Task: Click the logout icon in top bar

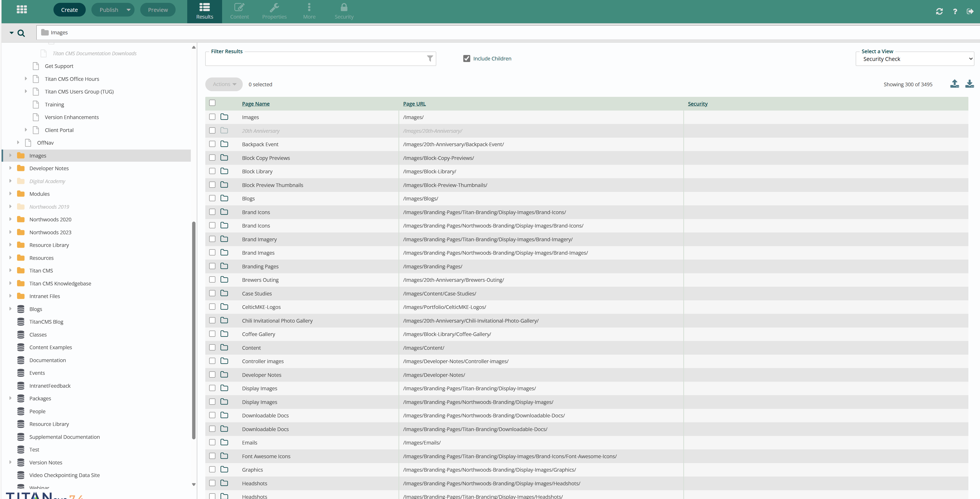Action: (x=970, y=11)
